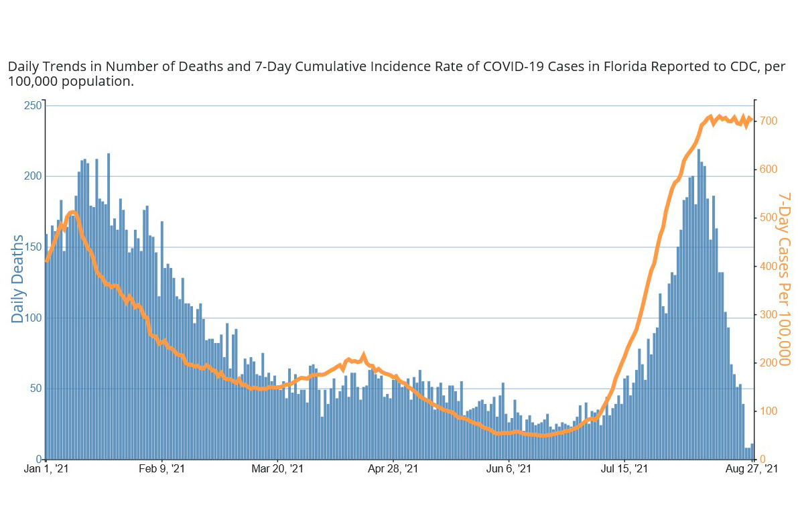Viewport: 798px width, 532px height.
Task: Click the last blue bar at the chart's right end
Action: coord(752,452)
